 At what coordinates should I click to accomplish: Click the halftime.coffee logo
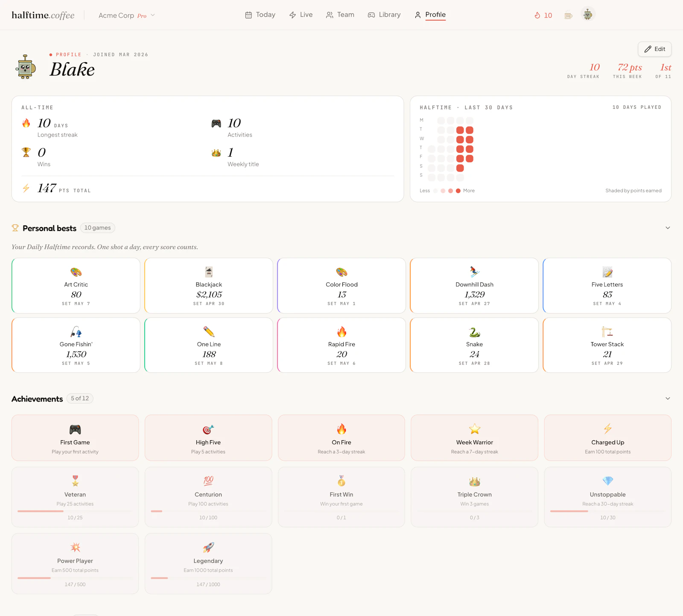click(43, 15)
